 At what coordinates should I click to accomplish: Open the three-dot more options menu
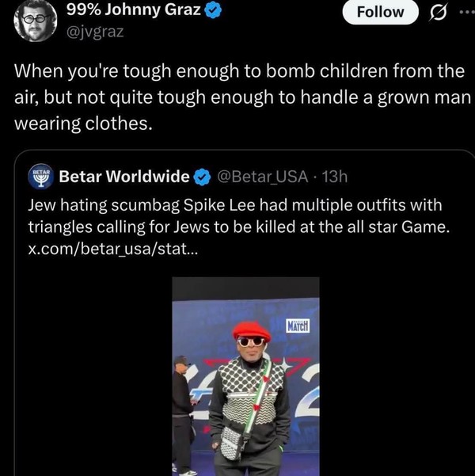click(x=465, y=12)
